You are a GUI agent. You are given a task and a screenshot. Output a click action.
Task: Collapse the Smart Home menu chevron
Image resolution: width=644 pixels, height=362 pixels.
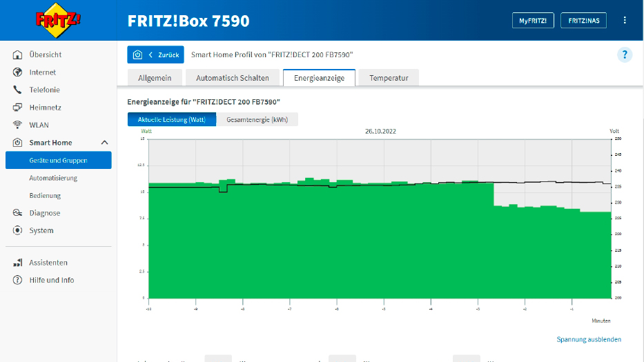105,143
